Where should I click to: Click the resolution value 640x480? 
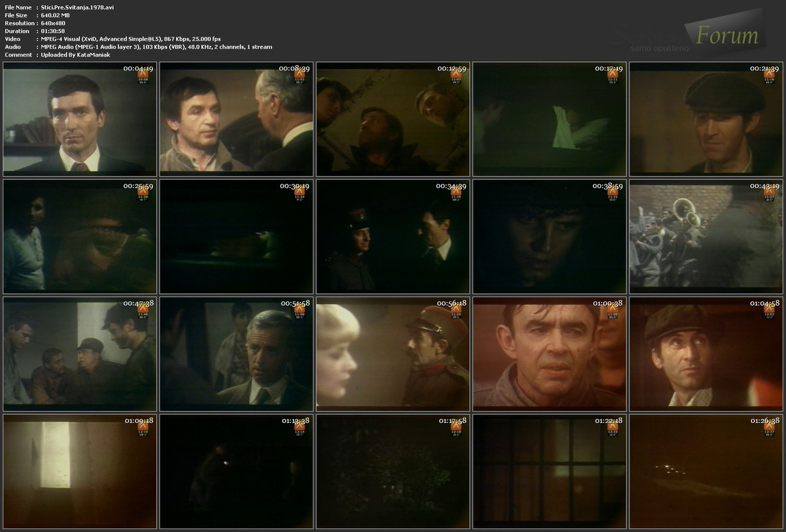tap(53, 23)
